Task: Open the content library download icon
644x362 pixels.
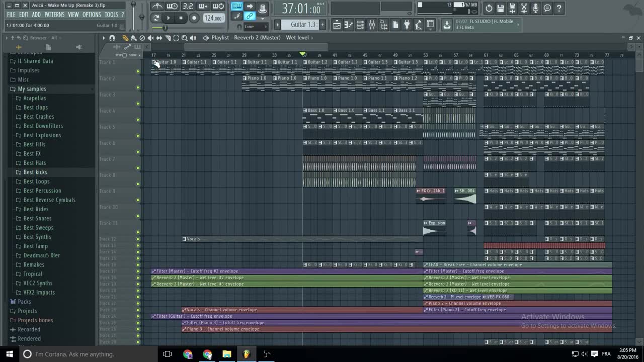Action: (x=447, y=25)
